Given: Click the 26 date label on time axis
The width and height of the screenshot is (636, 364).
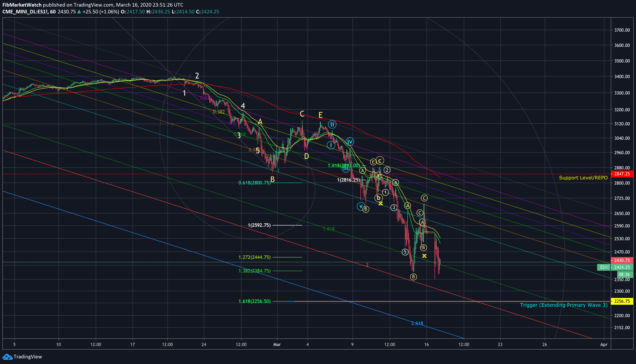Looking at the screenshot, I should (544, 345).
